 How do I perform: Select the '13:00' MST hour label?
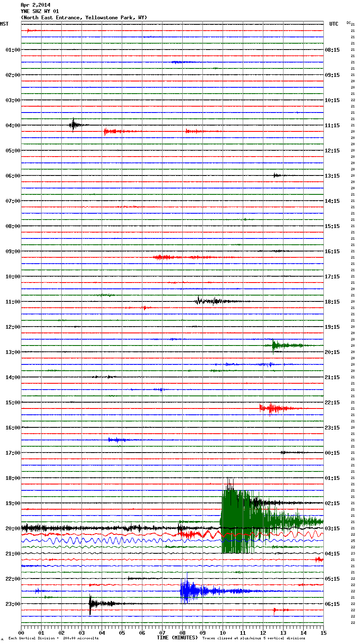[x=13, y=352]
